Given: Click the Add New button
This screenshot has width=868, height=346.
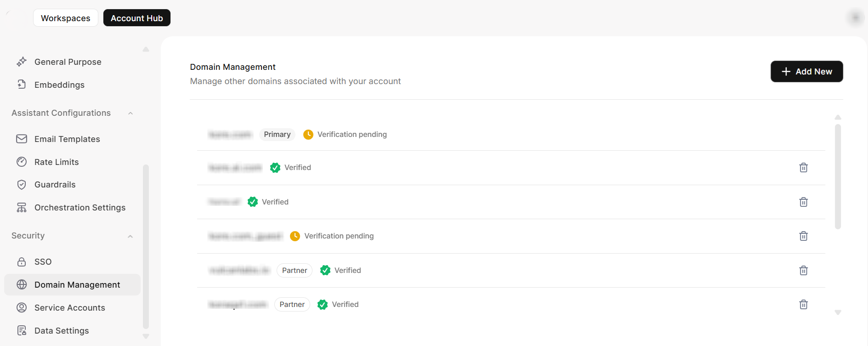Looking at the screenshot, I should pos(806,72).
